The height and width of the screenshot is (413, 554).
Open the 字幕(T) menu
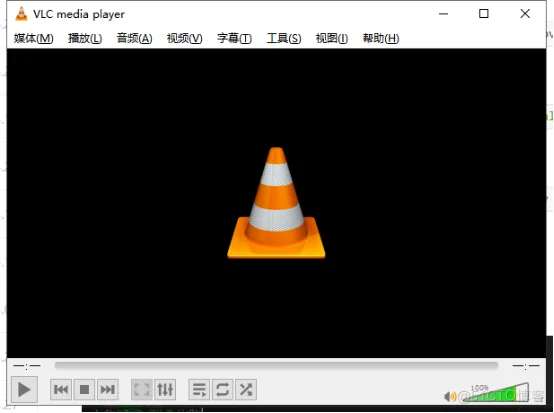pos(234,38)
